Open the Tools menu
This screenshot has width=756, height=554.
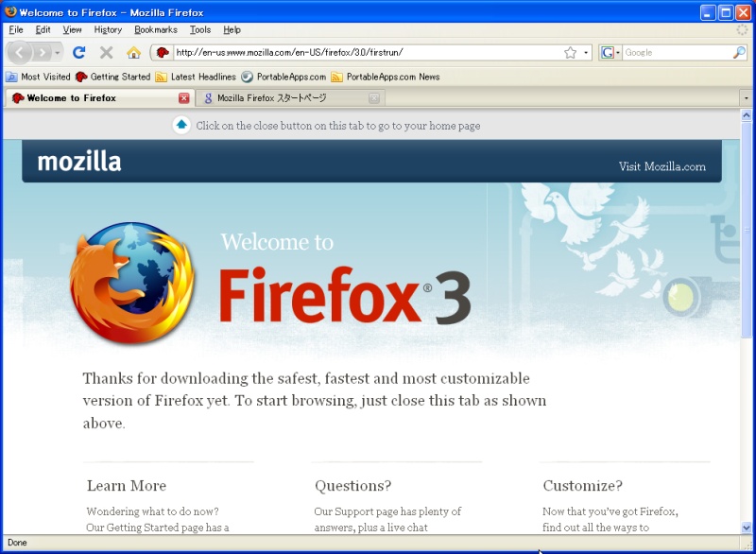pos(200,30)
